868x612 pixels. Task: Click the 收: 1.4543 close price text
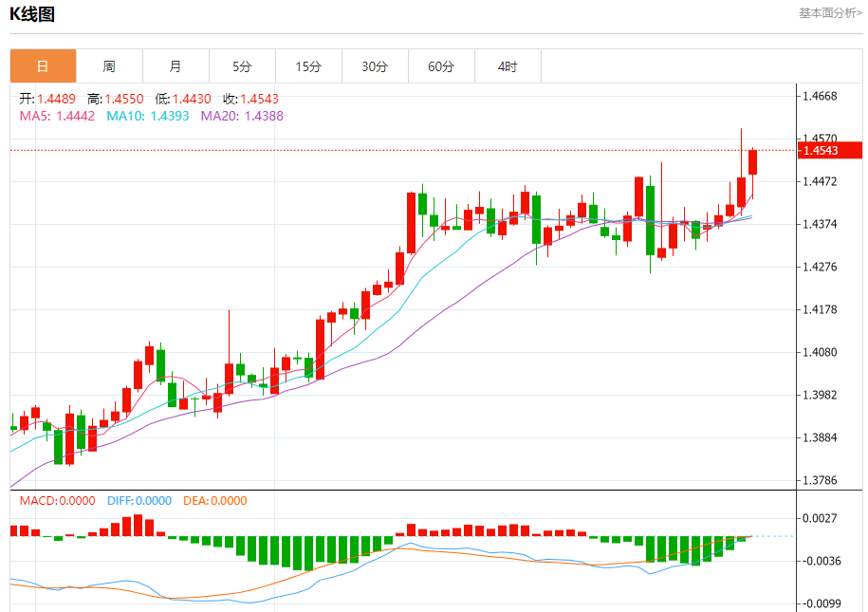(x=250, y=99)
